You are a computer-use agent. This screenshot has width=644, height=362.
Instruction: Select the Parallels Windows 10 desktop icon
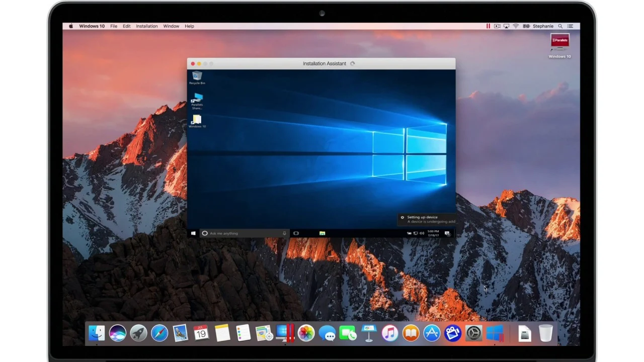pyautogui.click(x=559, y=45)
